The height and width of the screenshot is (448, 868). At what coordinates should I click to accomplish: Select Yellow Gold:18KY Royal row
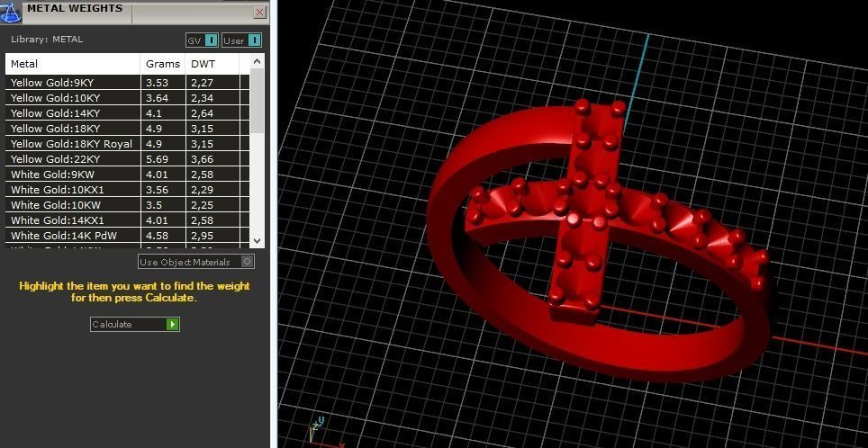[127, 144]
